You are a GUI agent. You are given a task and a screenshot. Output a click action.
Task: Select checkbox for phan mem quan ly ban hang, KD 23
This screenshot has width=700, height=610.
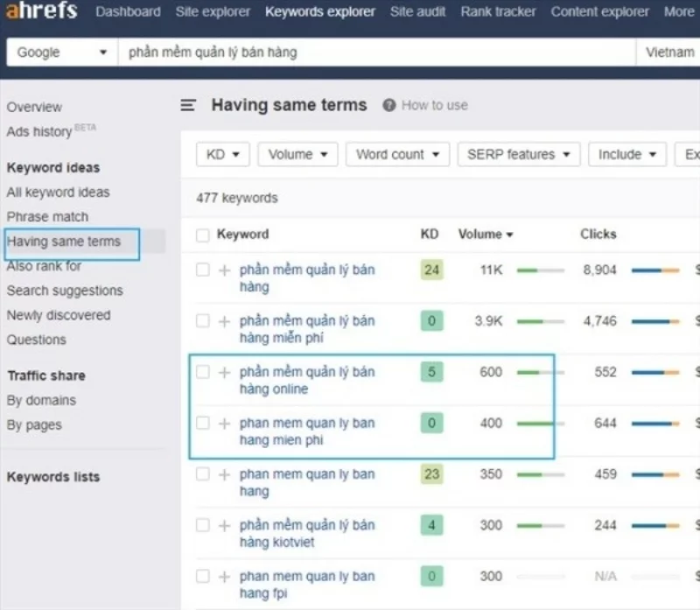(x=203, y=474)
